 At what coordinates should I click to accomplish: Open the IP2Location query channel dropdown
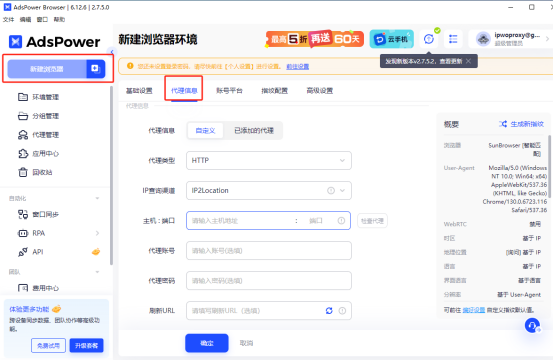pyautogui.click(x=269, y=190)
